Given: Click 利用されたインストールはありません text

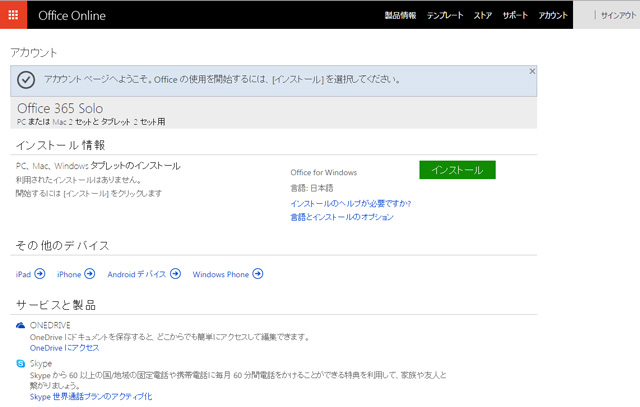Looking at the screenshot, I should tap(79, 180).
